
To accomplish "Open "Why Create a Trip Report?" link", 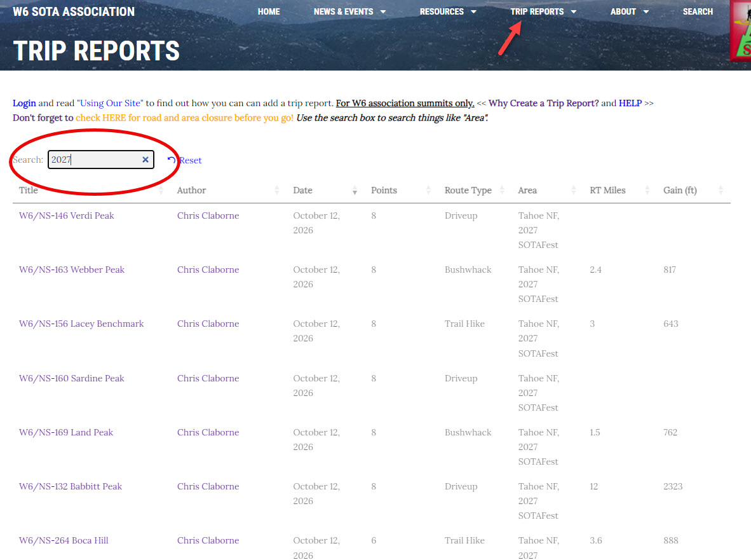I will tap(544, 103).
